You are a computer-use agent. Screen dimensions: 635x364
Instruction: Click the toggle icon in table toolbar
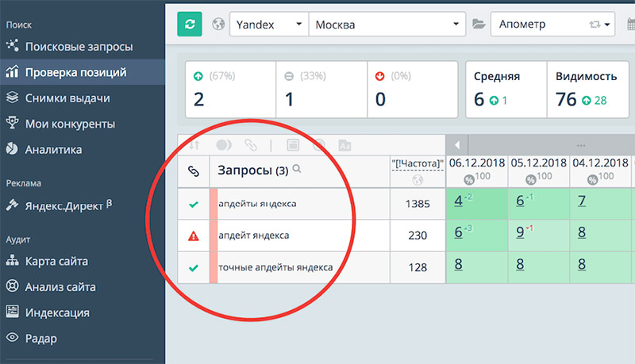point(224,145)
